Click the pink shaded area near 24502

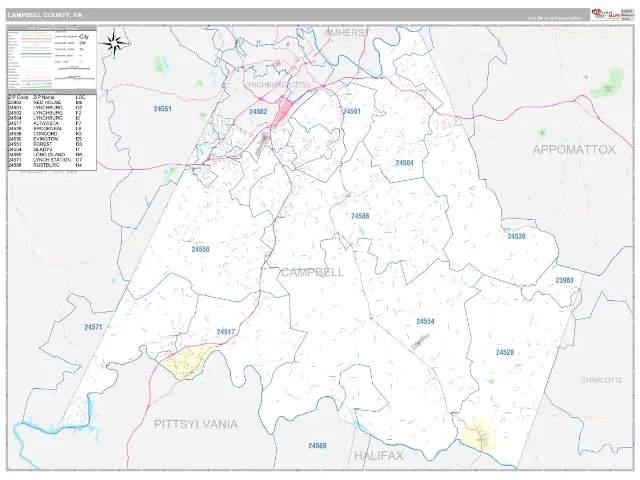282,113
